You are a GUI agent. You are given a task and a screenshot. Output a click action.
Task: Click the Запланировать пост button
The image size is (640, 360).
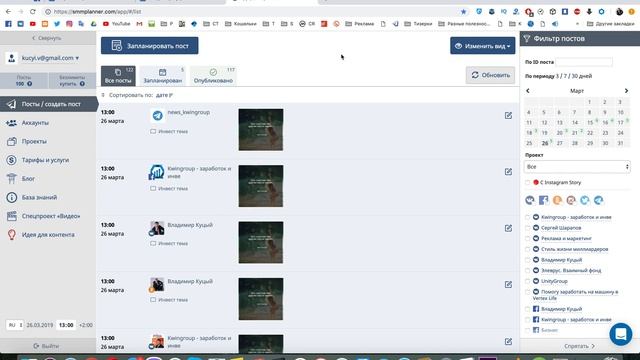point(149,46)
